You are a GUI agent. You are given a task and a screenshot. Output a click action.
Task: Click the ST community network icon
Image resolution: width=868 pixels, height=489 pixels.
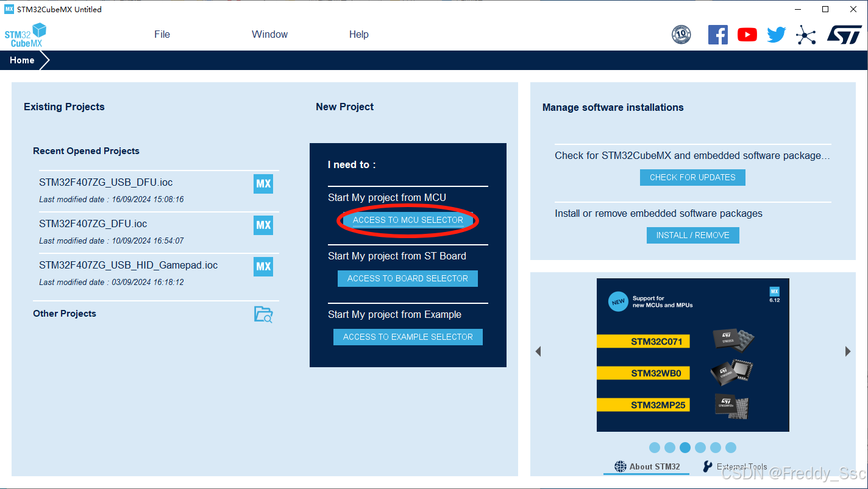tap(806, 35)
